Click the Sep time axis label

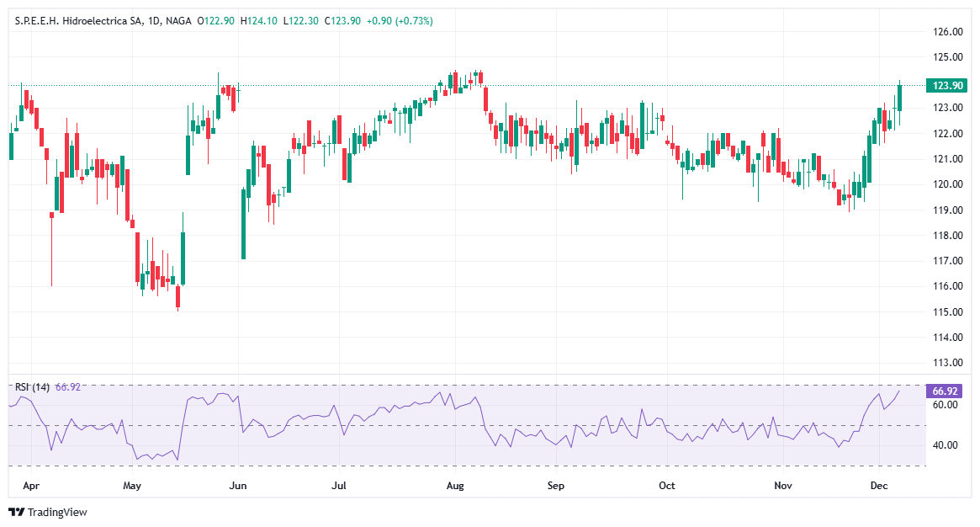pyautogui.click(x=556, y=486)
